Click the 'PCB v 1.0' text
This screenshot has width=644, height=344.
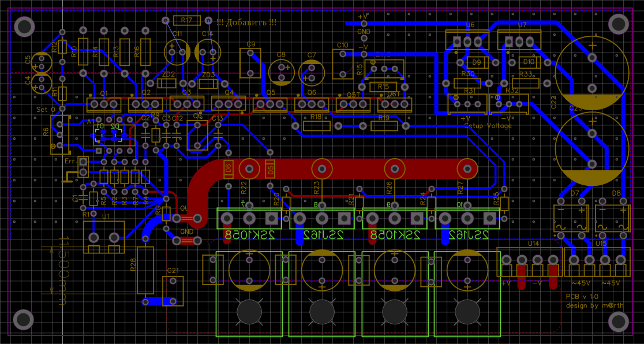pos(582,296)
